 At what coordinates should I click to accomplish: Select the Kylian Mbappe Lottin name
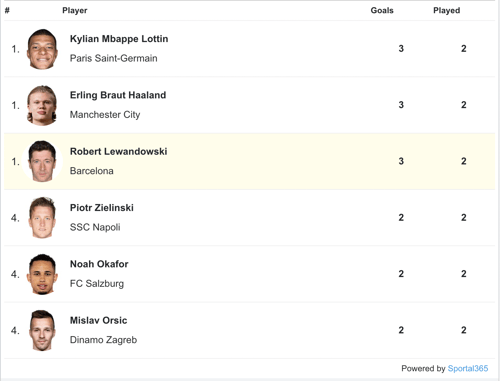pos(119,39)
